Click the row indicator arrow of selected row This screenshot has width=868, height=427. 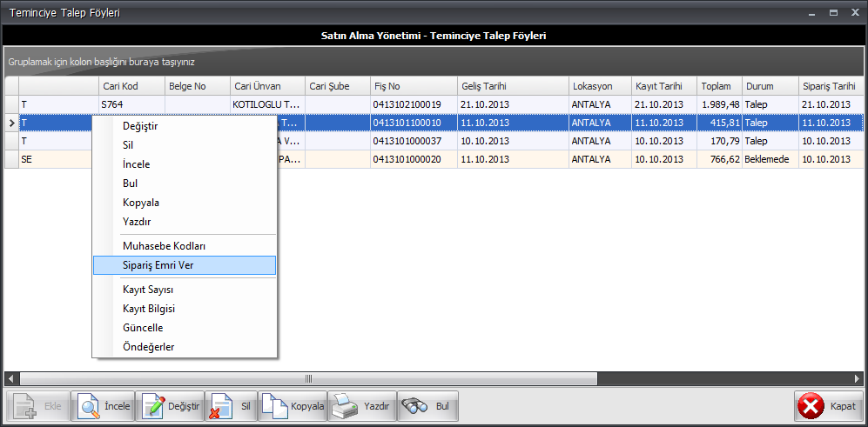tap(12, 123)
